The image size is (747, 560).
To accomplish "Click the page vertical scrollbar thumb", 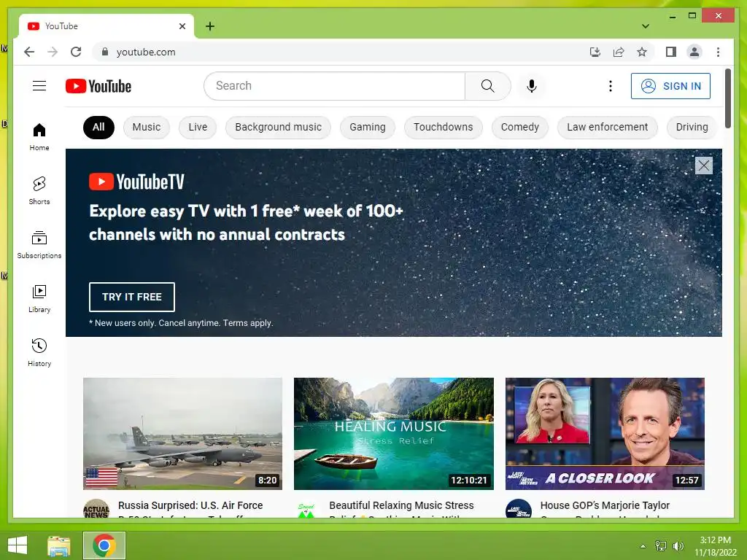I will click(727, 98).
